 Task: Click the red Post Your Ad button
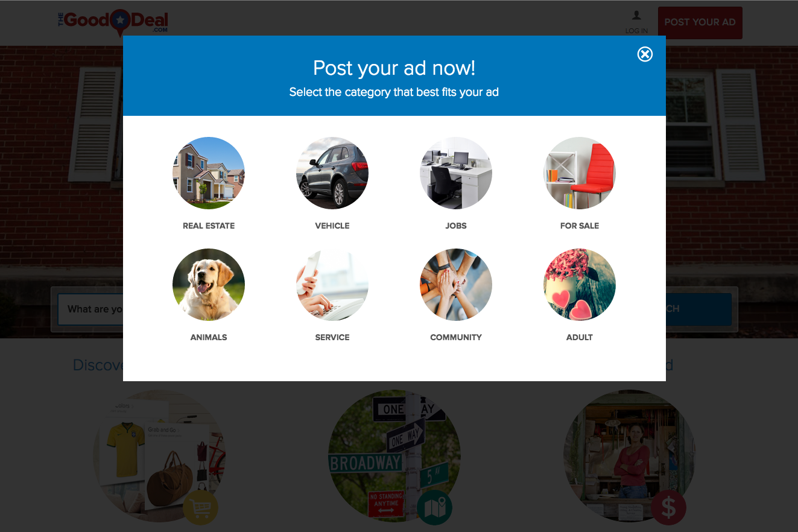tap(700, 22)
